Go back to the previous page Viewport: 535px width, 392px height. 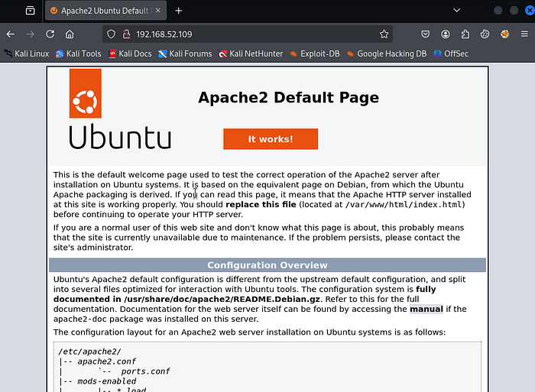tap(11, 34)
